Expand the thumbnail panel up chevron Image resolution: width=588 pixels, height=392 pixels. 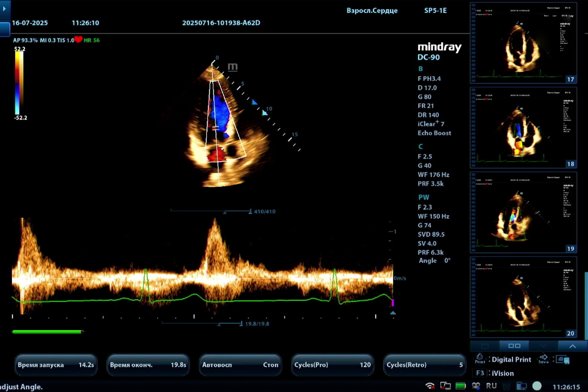(x=573, y=346)
